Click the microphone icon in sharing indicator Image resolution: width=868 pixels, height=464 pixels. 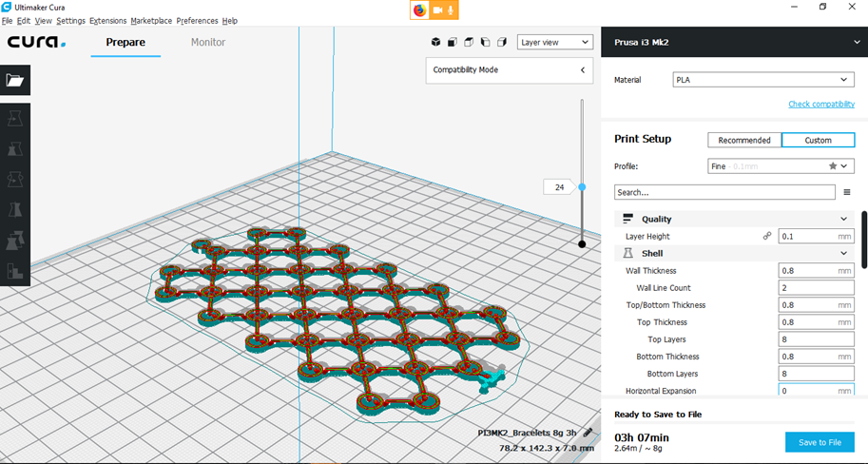451,10
